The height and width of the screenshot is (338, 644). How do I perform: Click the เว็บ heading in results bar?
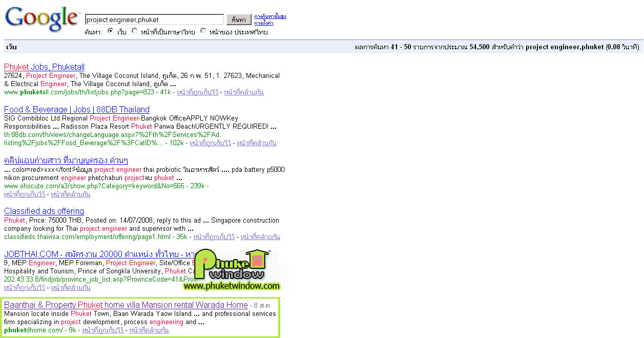coord(11,47)
